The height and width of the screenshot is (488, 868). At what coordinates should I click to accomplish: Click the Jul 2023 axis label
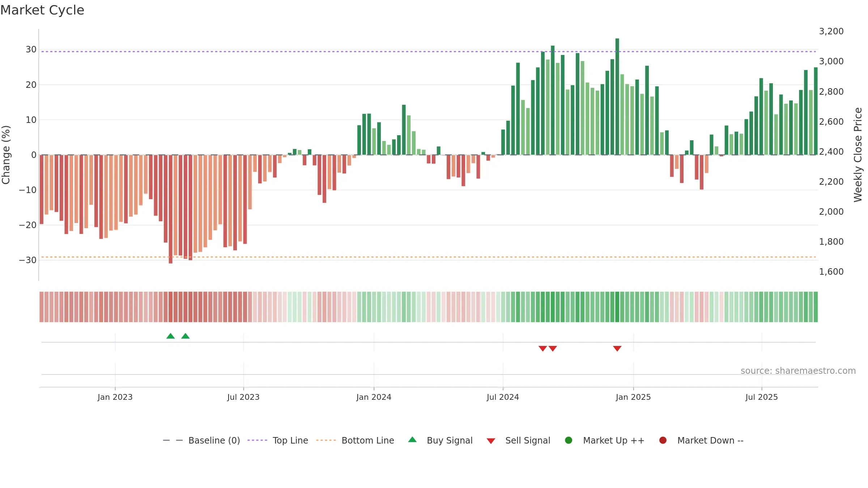[243, 397]
